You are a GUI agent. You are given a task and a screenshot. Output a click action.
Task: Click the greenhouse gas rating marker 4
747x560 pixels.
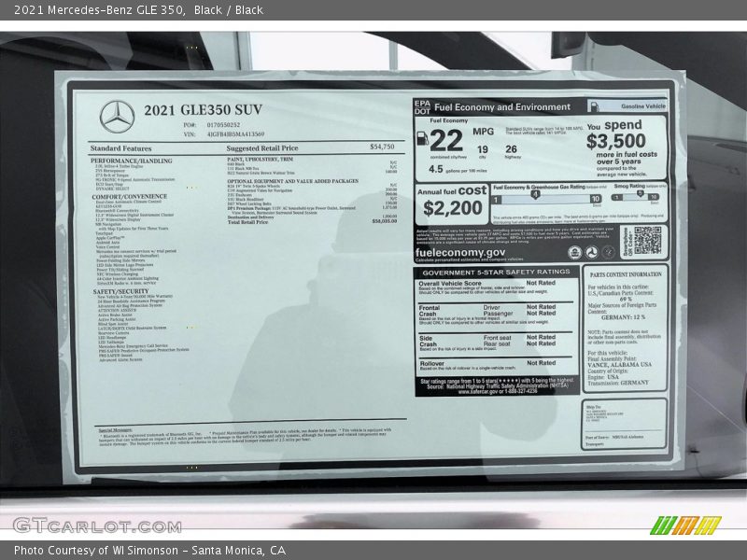pyautogui.click(x=535, y=194)
